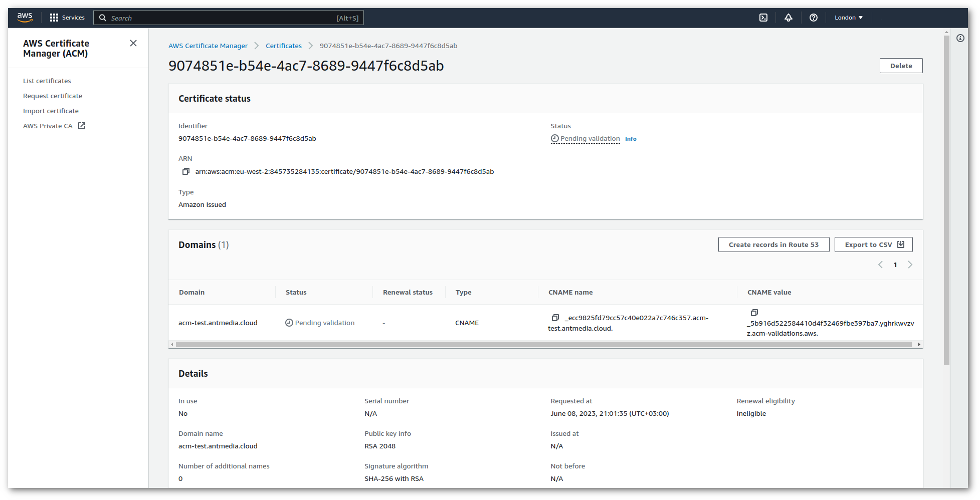
Task: Click the Pending validation cell in domains table
Action: pos(320,323)
